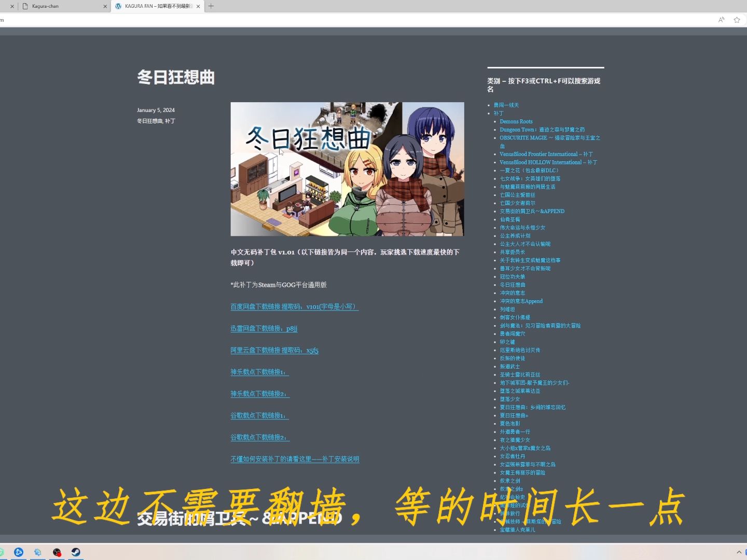This screenshot has height=560, width=747.
Task: Open 冠位功夫娘 sidebar link
Action: (513, 276)
